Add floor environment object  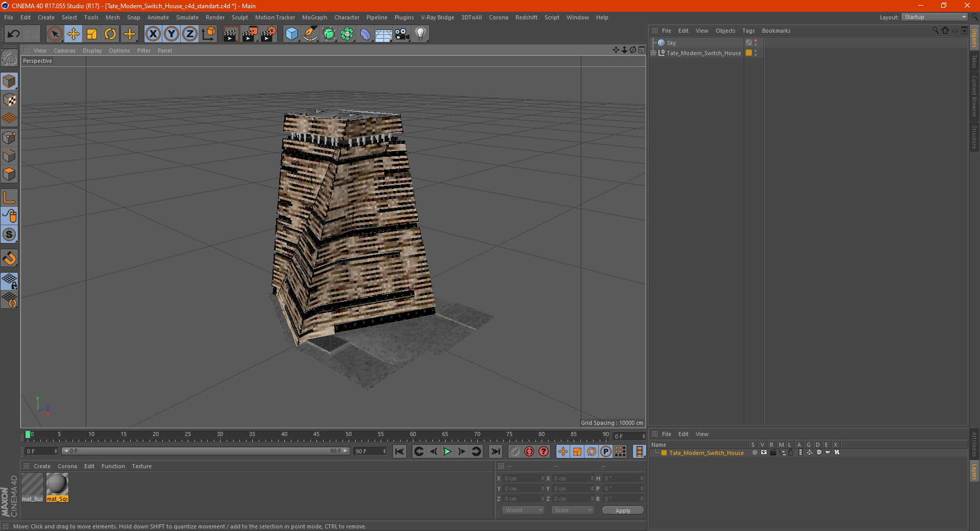[383, 34]
